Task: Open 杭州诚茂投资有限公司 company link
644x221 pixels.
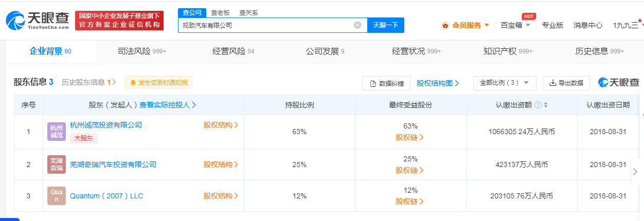Action: click(x=106, y=125)
